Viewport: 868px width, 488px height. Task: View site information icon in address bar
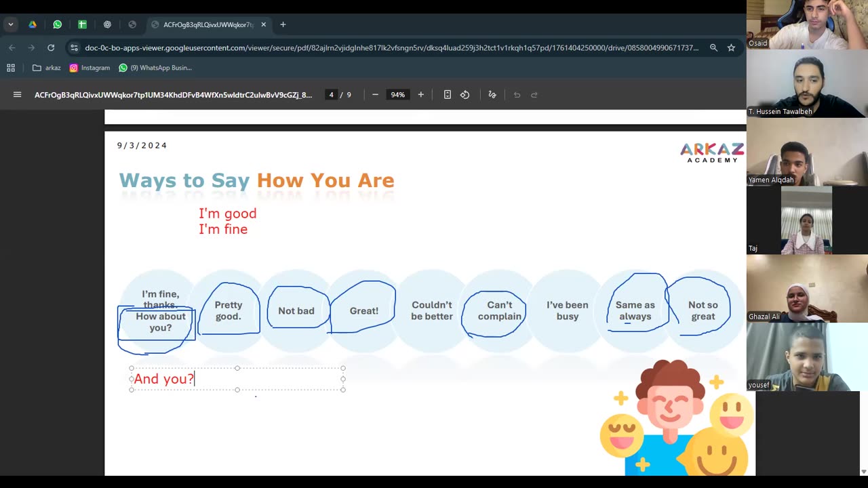(75, 47)
